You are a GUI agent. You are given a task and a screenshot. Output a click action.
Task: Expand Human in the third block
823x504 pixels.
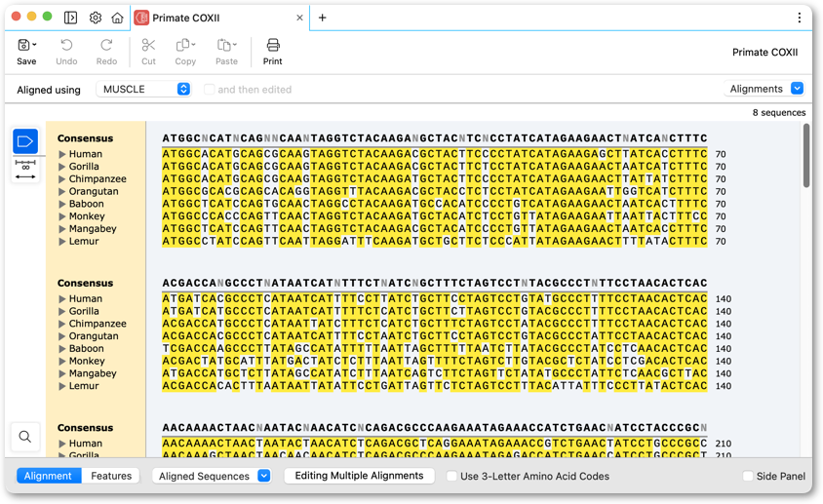click(62, 444)
